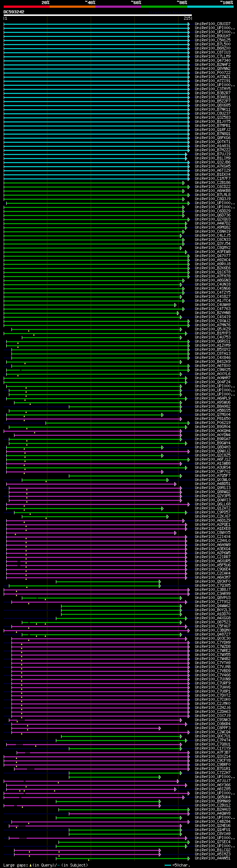Select hit label UniRef100_B9MNA9
Viewport: 237px width, 868px height.
(x=213, y=801)
